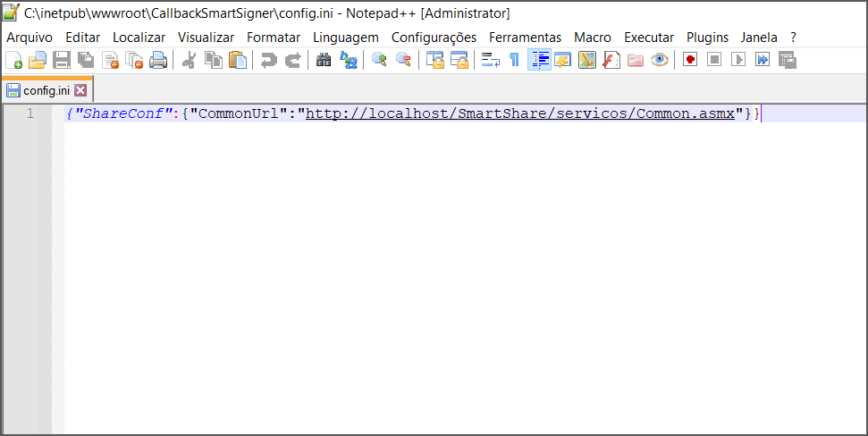Open the Linguagem menu

point(346,38)
